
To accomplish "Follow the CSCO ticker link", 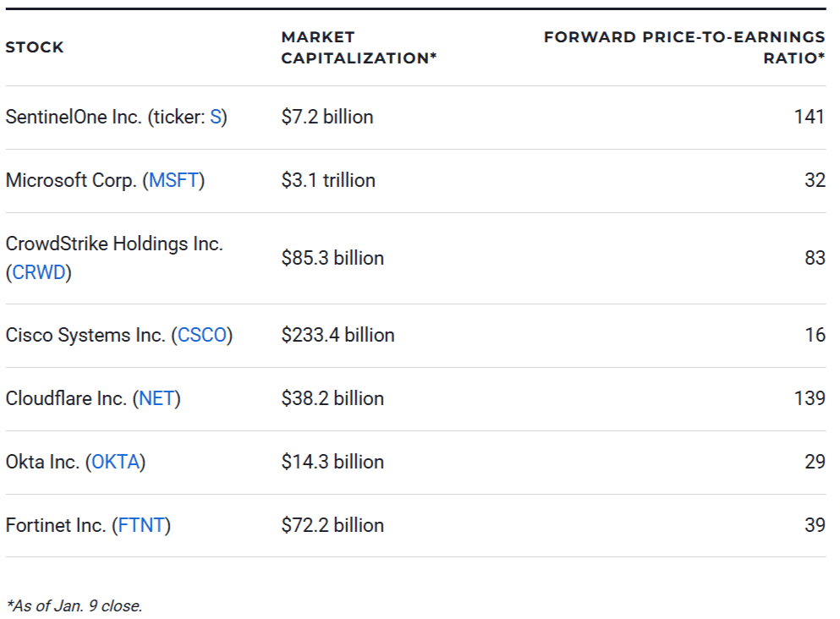I will tap(203, 335).
